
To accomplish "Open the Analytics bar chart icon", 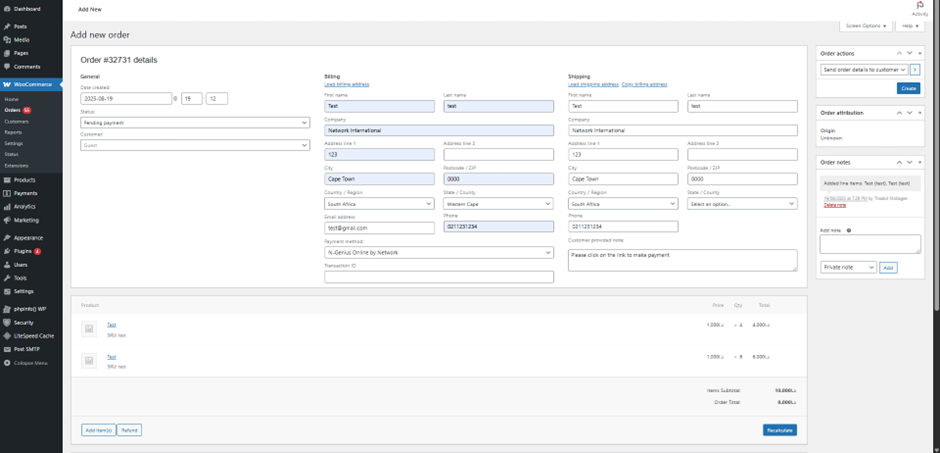I will [x=7, y=207].
